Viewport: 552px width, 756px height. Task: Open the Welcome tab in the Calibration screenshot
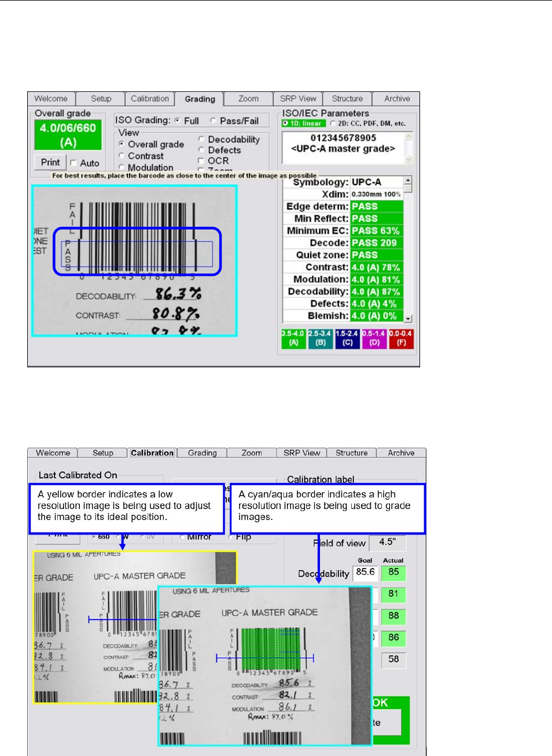(53, 453)
